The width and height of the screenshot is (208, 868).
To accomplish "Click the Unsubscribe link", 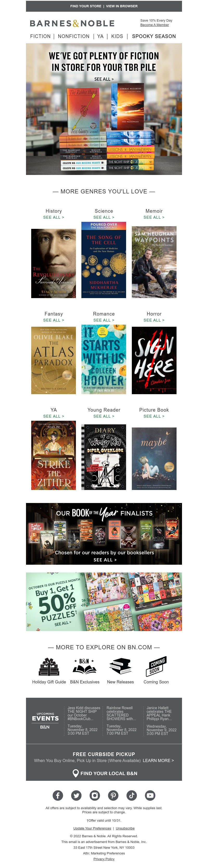I will 125,828.
